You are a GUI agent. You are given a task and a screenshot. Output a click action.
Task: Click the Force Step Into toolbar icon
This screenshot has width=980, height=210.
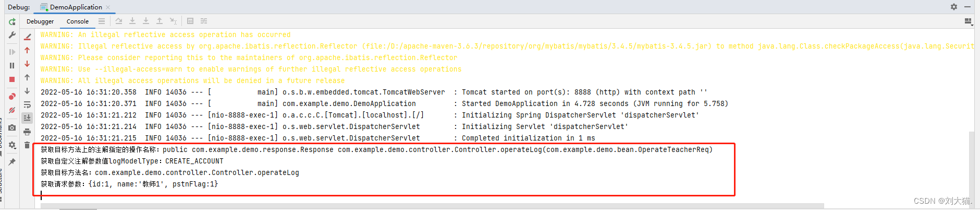[146, 21]
